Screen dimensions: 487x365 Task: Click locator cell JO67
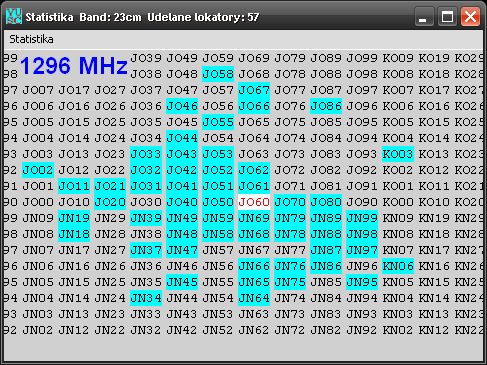coord(254,90)
